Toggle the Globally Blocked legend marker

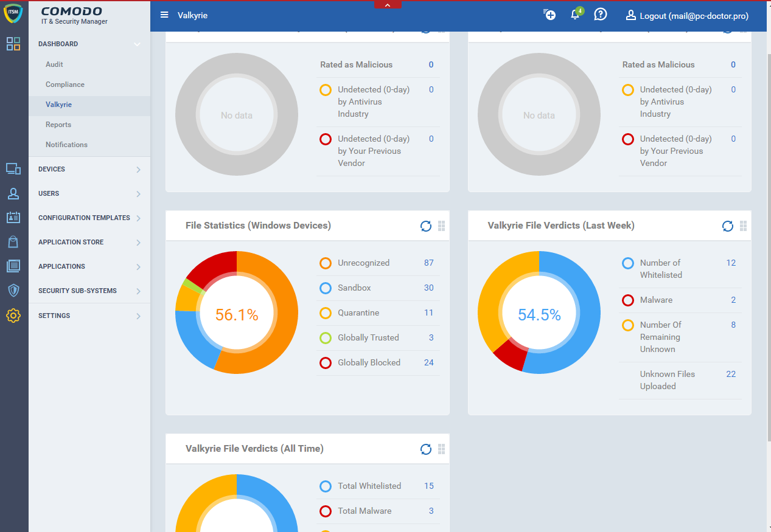pos(326,363)
